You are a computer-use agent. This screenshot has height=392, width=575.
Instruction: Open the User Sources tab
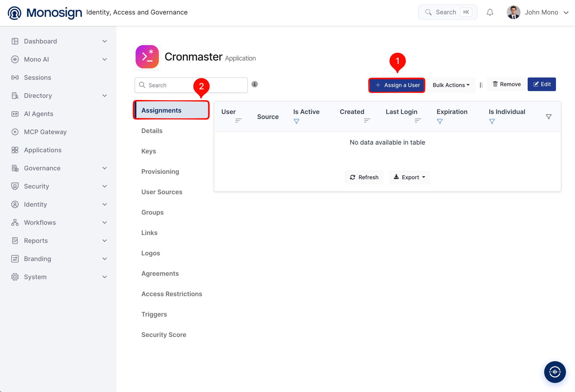pyautogui.click(x=162, y=192)
